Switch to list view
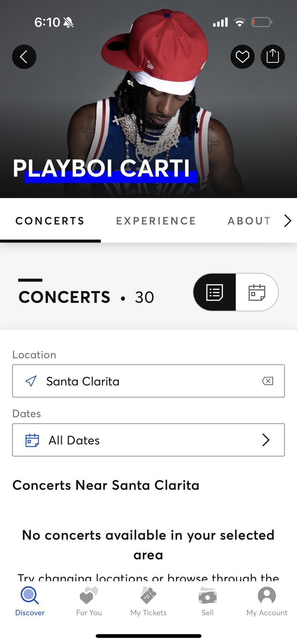This screenshot has width=297, height=644. (x=215, y=292)
